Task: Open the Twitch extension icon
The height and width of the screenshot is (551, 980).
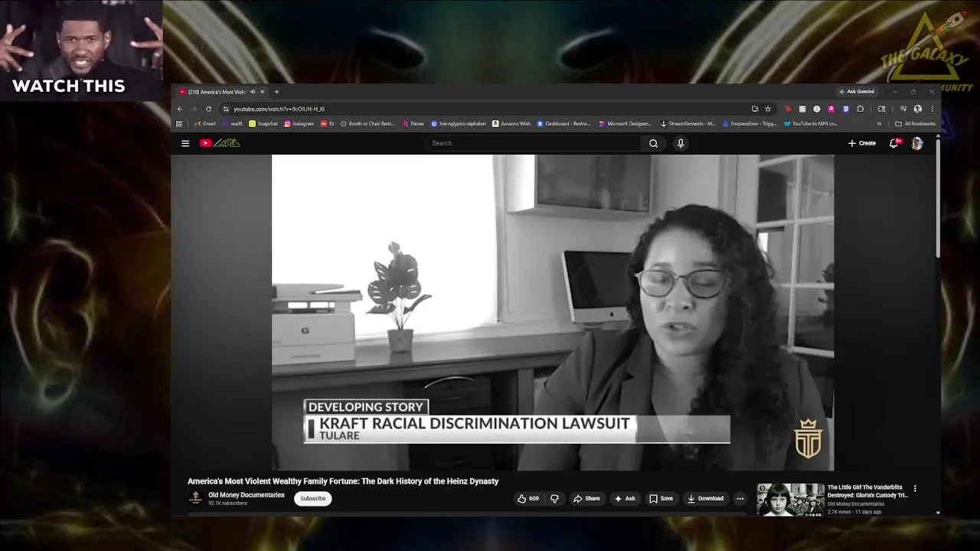Action: pyautogui.click(x=846, y=109)
